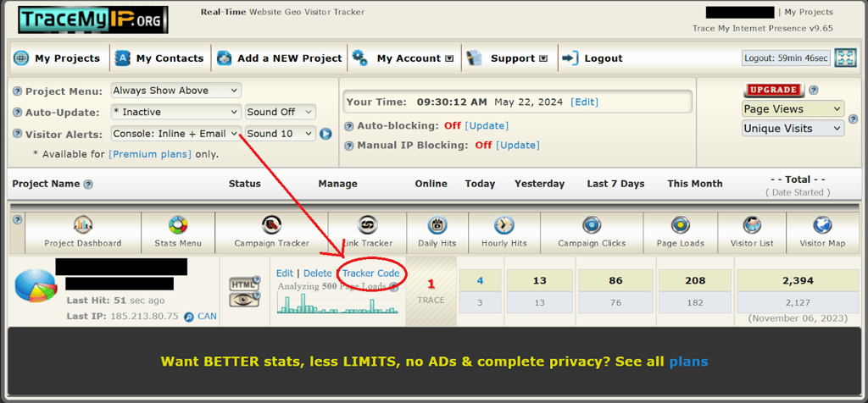
Task: Expand the Project Menu dropdown
Action: 176,91
